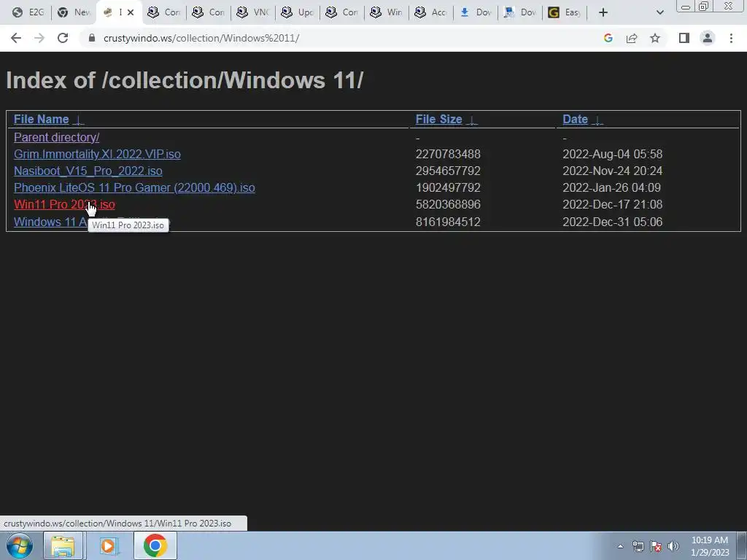Click the forward navigation arrow
Screen dimensions: 747x560
[39, 38]
